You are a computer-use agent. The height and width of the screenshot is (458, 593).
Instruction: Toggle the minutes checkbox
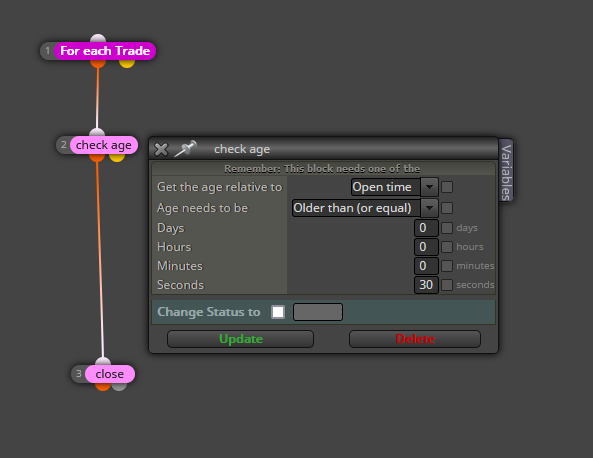point(447,265)
